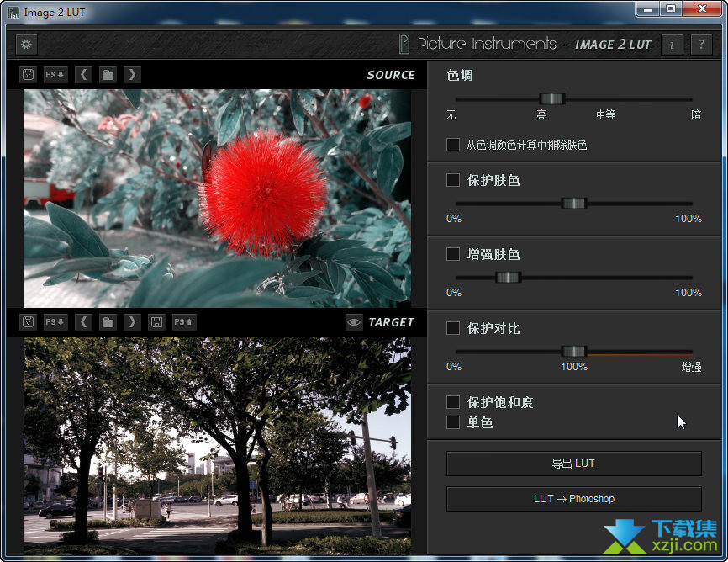This screenshot has height=562, width=728.
Task: Minimize the Image 2 LUT window
Action: 648,8
